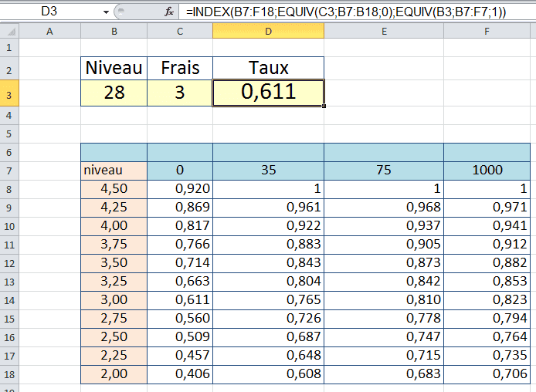Click the cell showing 0,706
The height and width of the screenshot is (392, 536).
(x=487, y=374)
